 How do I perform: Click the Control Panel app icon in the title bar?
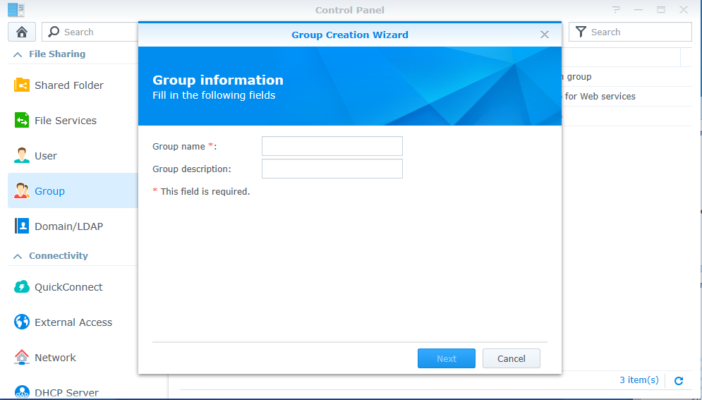click(x=16, y=10)
